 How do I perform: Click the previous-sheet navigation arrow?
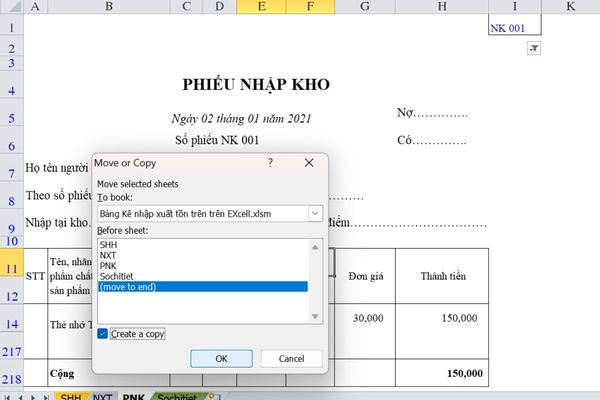pyautogui.click(x=20, y=397)
